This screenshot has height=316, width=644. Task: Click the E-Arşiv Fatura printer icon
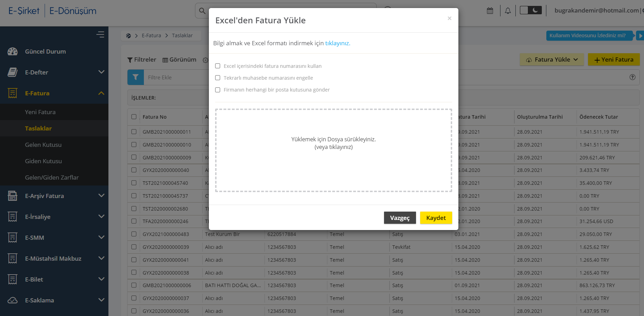13,196
